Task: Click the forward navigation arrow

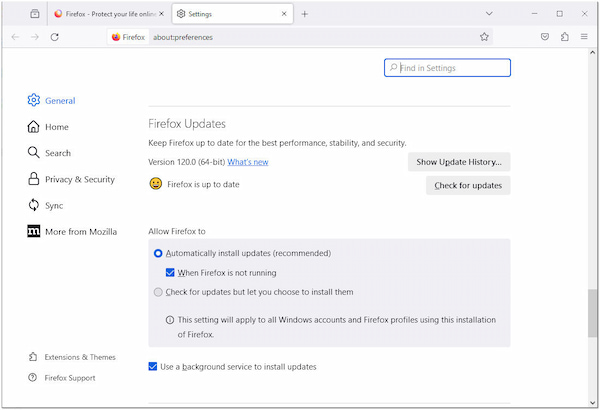Action: click(35, 37)
